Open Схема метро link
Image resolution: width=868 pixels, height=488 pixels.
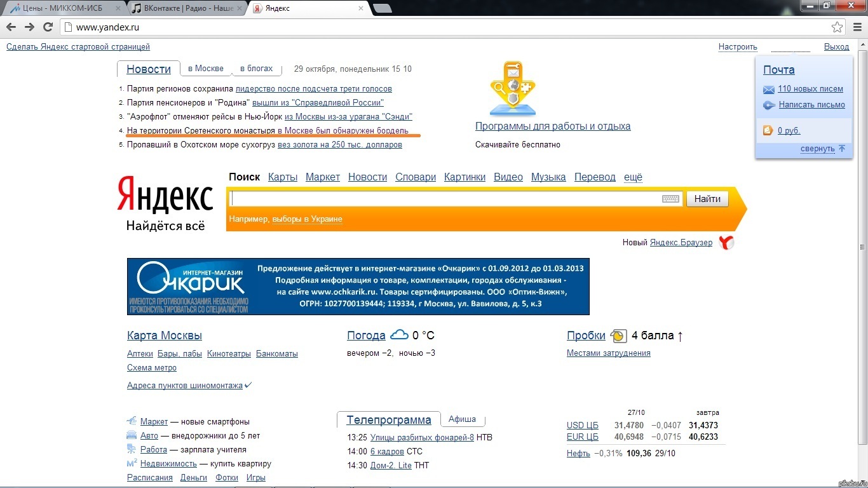(x=152, y=368)
